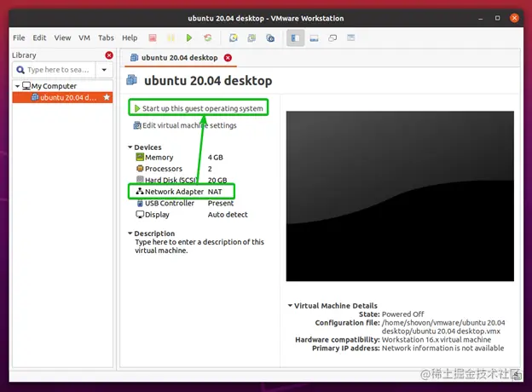Click the Powered Off state text
This screenshot has width=532, height=392.
(x=402, y=314)
